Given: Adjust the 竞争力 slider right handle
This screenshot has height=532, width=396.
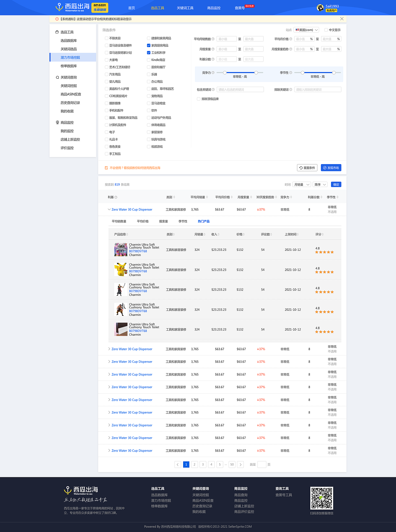Looking at the screenshot, I should click(256, 73).
